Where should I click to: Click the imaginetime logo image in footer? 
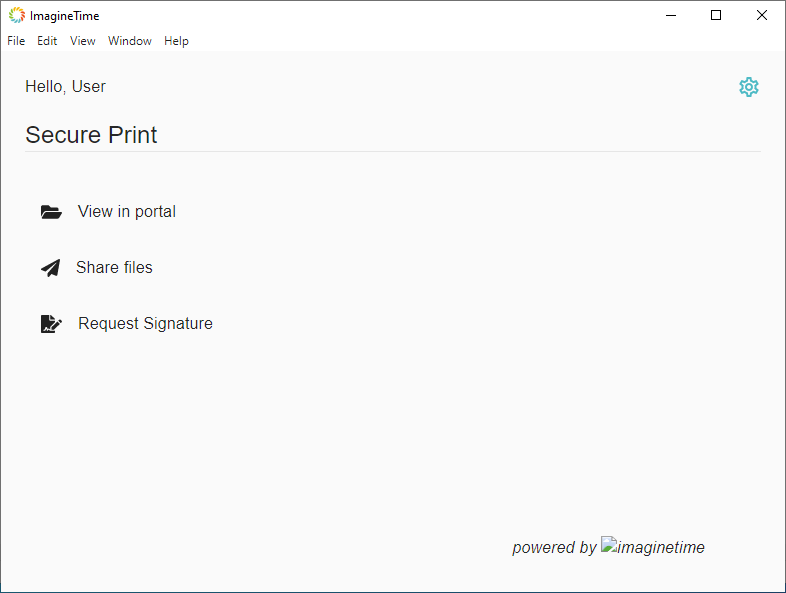coord(653,547)
